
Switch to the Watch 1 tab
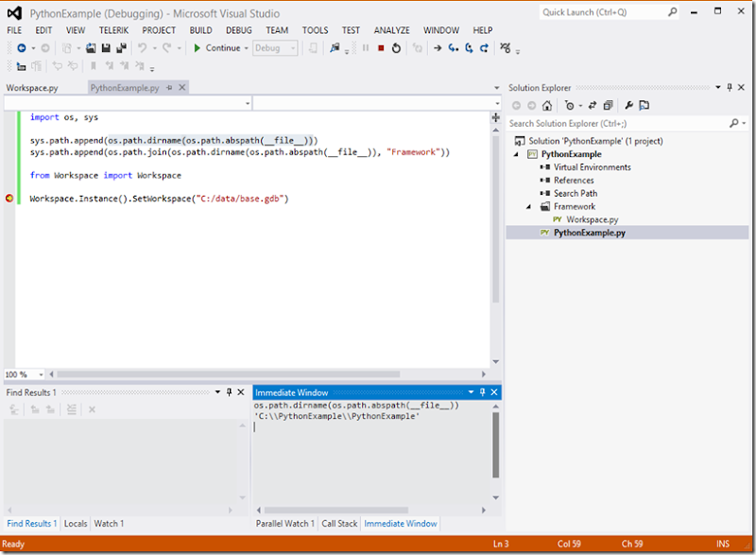click(109, 523)
